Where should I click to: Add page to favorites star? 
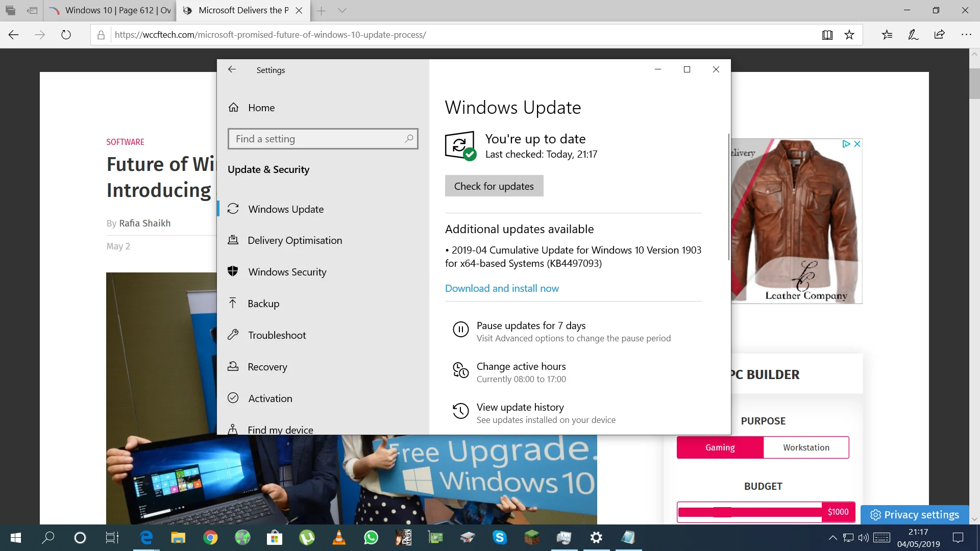pyautogui.click(x=849, y=35)
